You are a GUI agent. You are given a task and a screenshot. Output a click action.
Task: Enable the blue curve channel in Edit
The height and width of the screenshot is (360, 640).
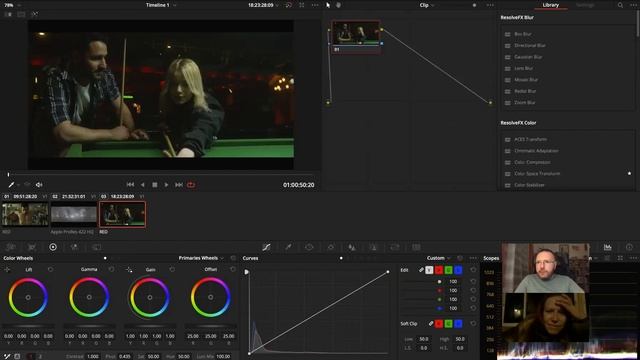pyautogui.click(x=458, y=270)
